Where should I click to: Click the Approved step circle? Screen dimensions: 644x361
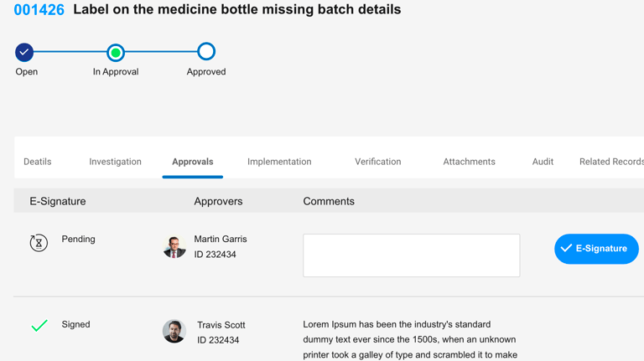(206, 52)
